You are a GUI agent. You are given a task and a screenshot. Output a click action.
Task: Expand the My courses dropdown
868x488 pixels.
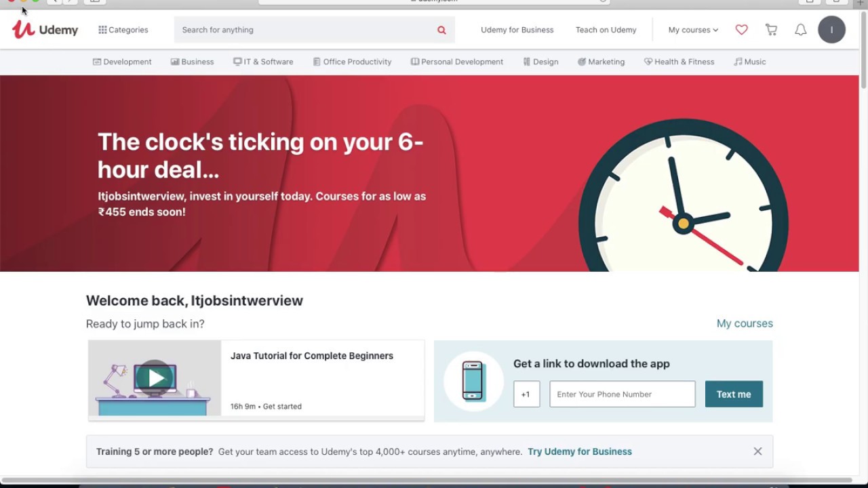693,30
